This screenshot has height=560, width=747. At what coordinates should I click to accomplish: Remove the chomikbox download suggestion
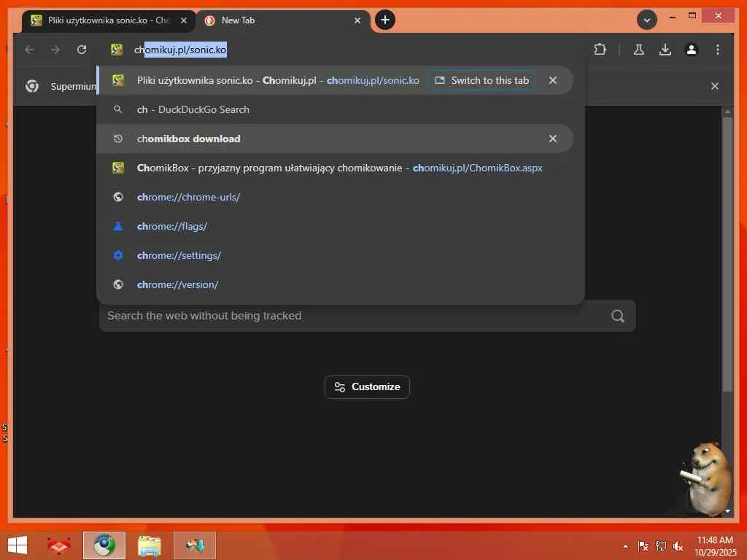click(553, 139)
